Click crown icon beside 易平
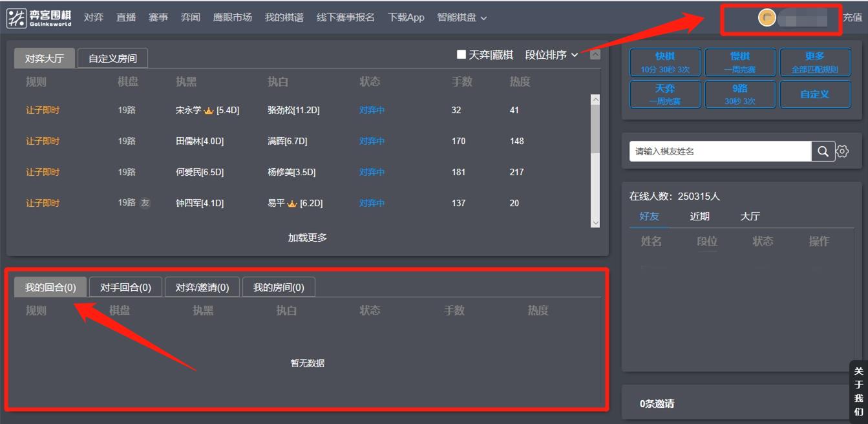The image size is (868, 424). (x=292, y=204)
